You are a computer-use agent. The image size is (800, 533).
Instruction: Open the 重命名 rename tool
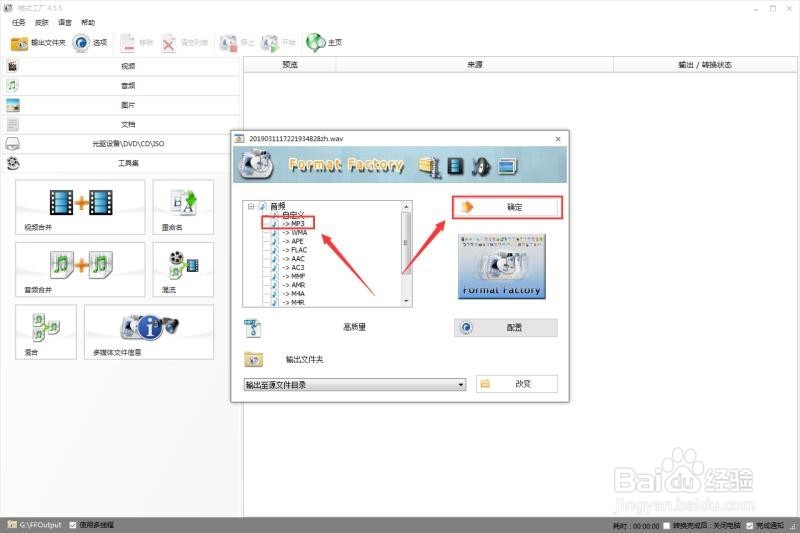point(183,207)
